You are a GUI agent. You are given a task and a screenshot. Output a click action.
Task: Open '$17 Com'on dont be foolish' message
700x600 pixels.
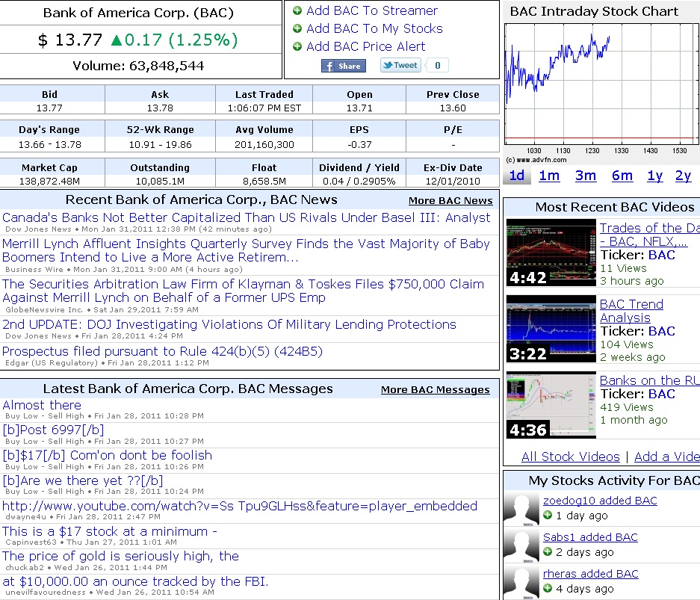(x=107, y=455)
